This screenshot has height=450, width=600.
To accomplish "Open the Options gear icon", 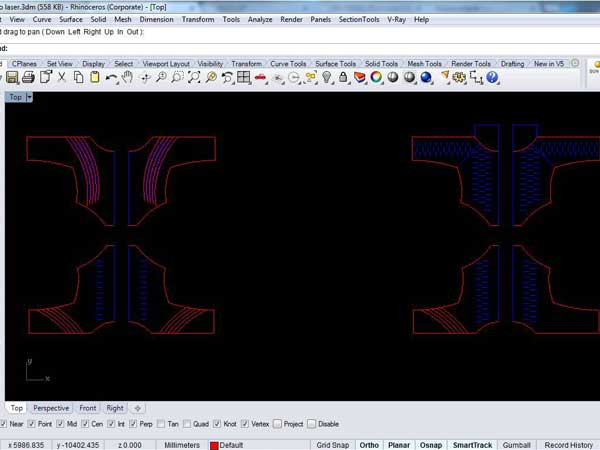I will tap(459, 77).
